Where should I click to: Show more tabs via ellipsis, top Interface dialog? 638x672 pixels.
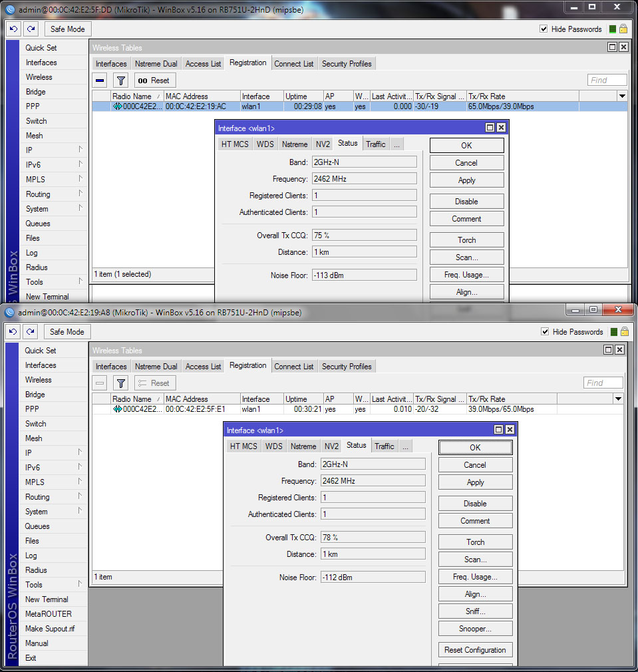[x=397, y=144]
